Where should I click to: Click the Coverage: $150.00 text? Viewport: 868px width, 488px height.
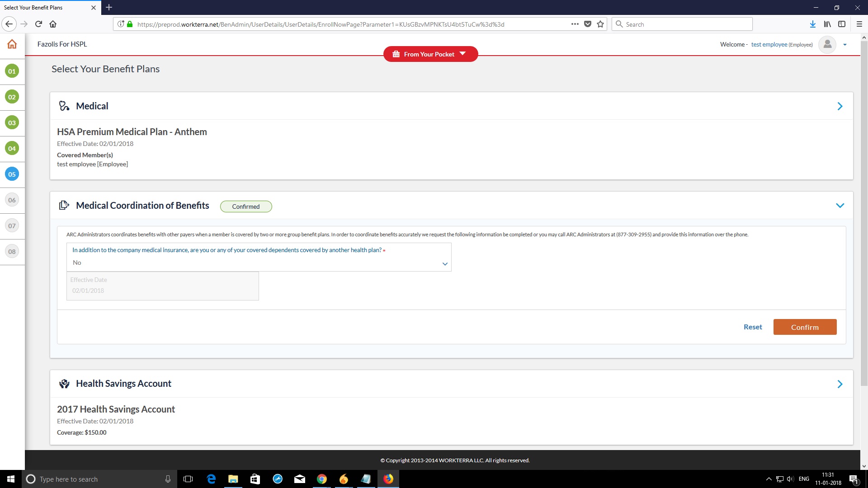(82, 432)
